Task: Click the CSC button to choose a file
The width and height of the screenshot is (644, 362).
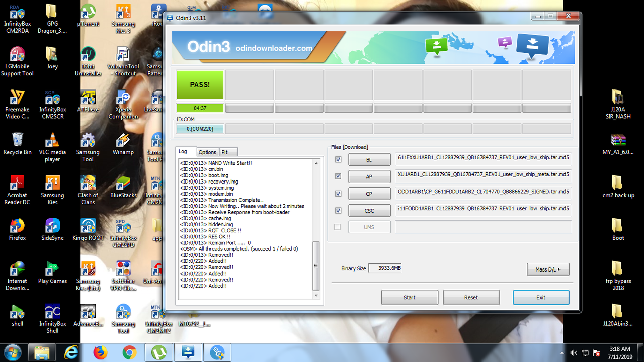Action: point(369,211)
